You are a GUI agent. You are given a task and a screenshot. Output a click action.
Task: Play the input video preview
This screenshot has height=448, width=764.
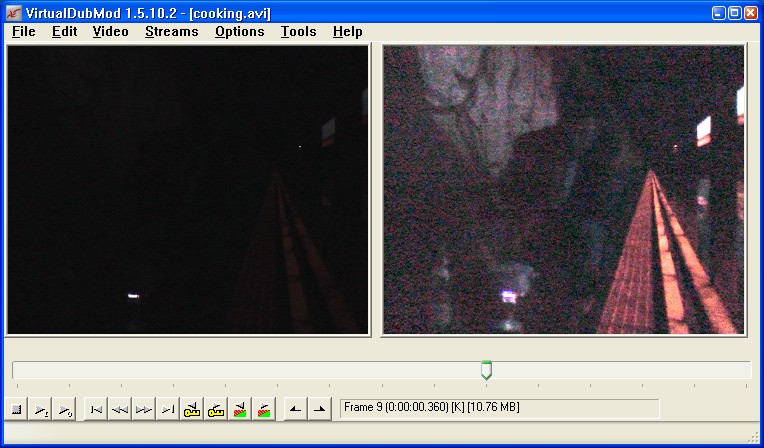click(40, 409)
